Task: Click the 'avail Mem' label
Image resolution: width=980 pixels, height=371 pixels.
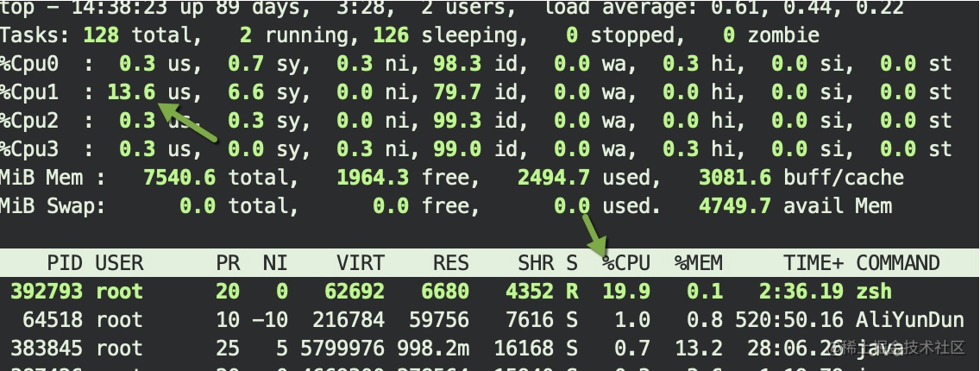Action: pyautogui.click(x=839, y=206)
